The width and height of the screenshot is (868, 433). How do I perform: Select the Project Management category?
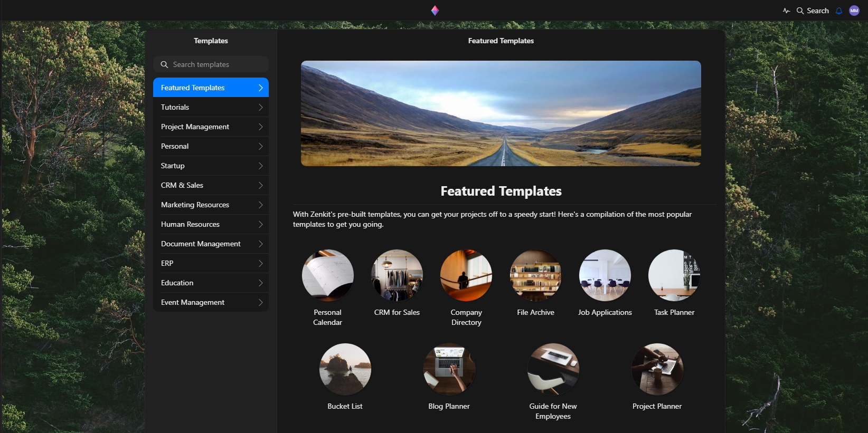211,127
